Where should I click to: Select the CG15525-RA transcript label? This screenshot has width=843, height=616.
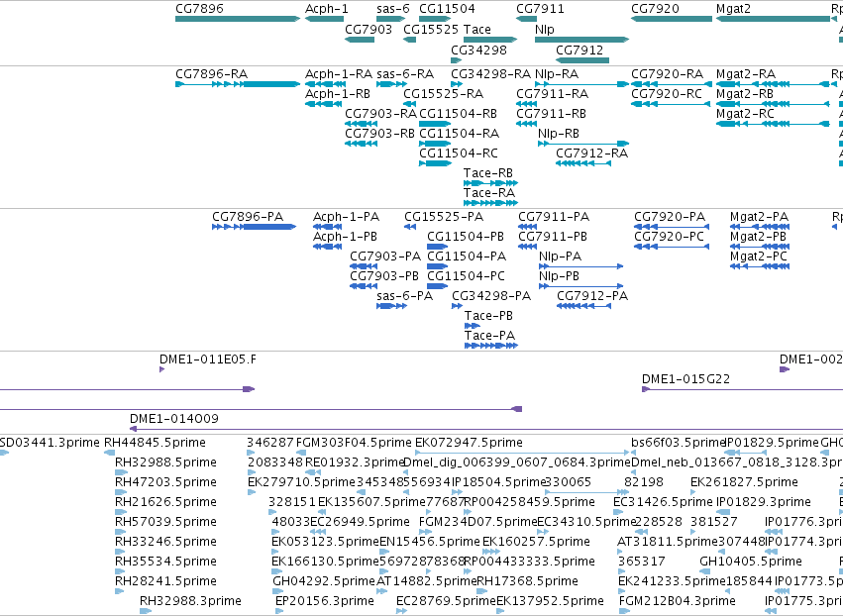coord(444,93)
